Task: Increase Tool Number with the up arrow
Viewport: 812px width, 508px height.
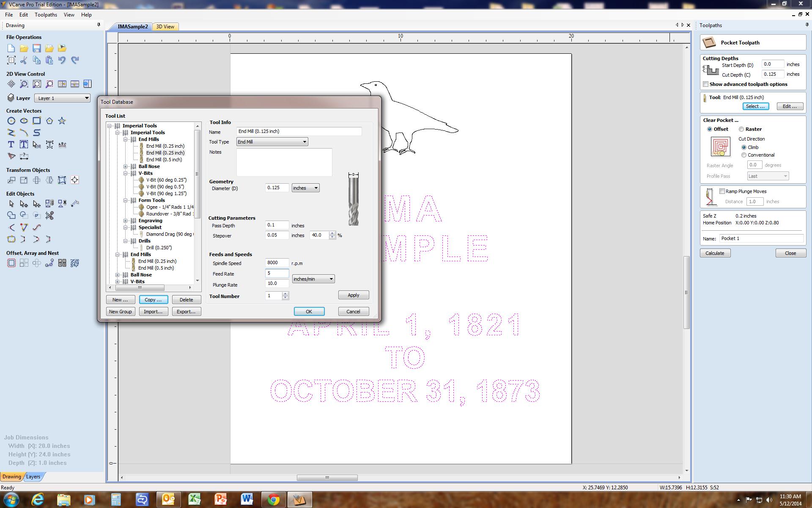Action: pos(286,294)
